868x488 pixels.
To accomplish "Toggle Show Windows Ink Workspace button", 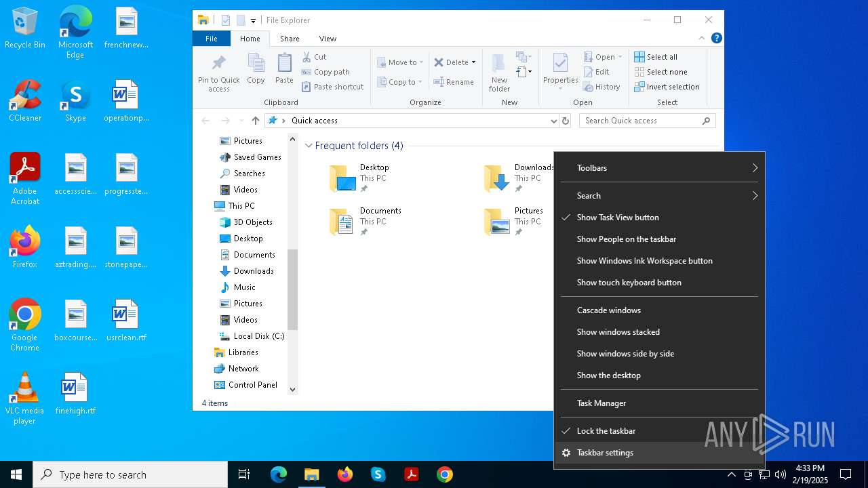I will tap(659, 261).
